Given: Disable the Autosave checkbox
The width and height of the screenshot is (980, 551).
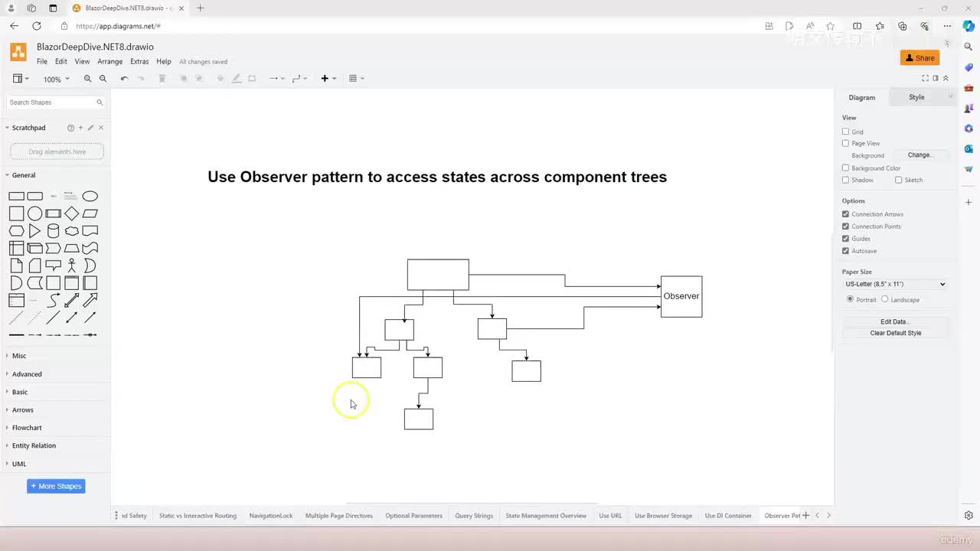Looking at the screenshot, I should (x=846, y=251).
